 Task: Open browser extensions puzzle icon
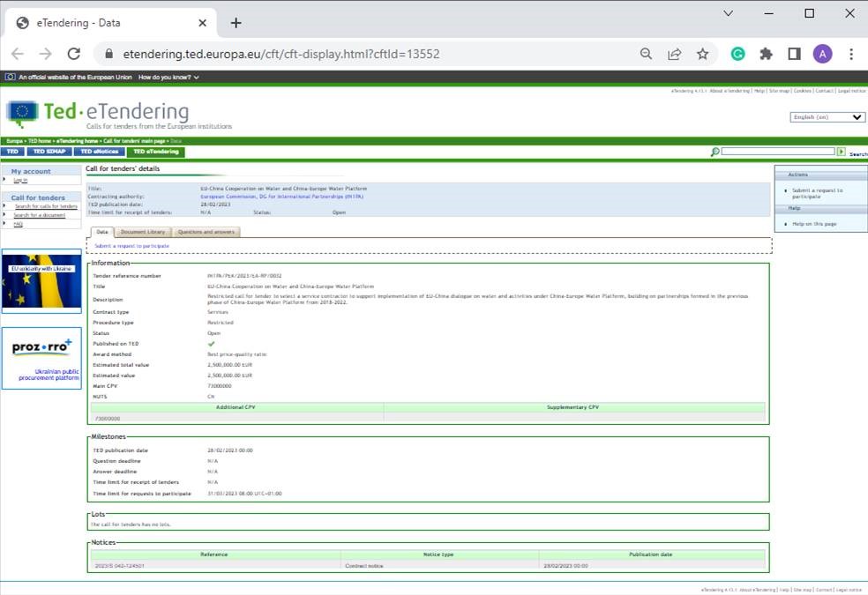[767, 54]
